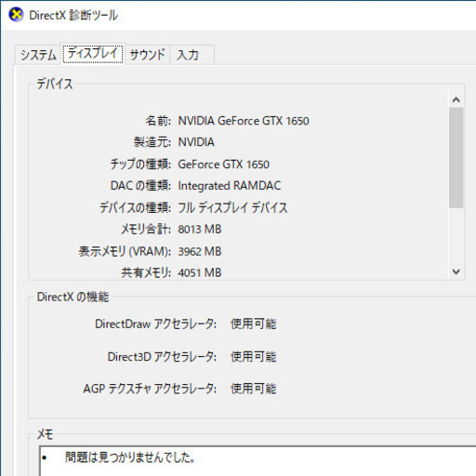This screenshot has height=476, width=476.
Task: Click the device list scroll-down arrow
Action: [x=456, y=271]
